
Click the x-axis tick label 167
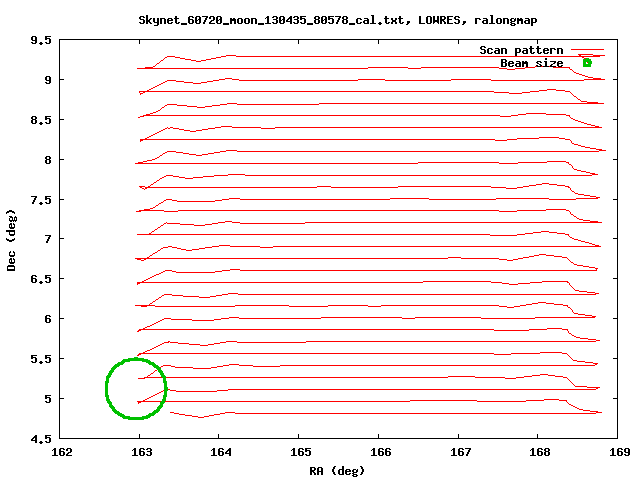(460, 452)
